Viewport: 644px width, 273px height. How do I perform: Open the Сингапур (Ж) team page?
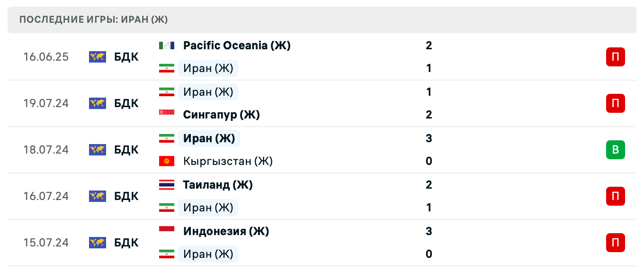221,115
